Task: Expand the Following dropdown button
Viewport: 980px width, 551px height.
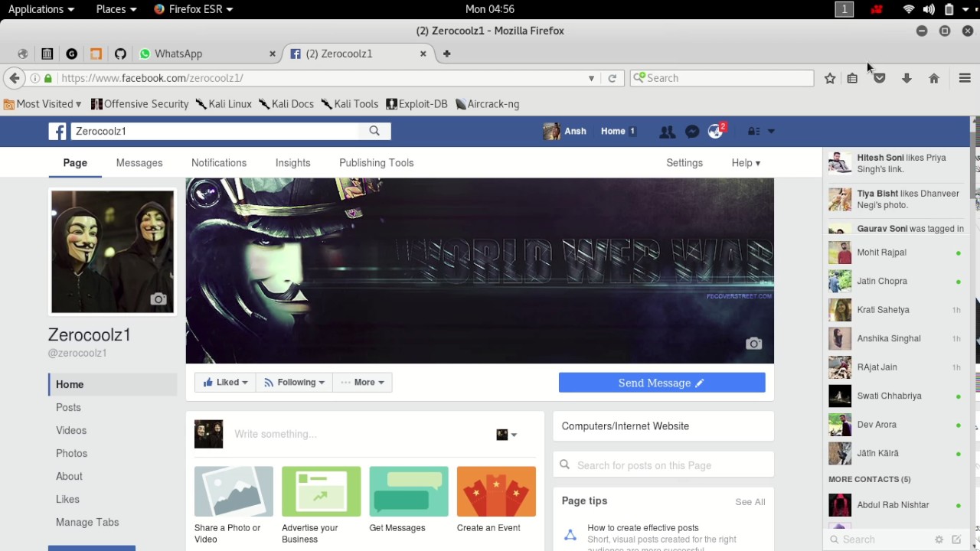Action: click(x=294, y=383)
